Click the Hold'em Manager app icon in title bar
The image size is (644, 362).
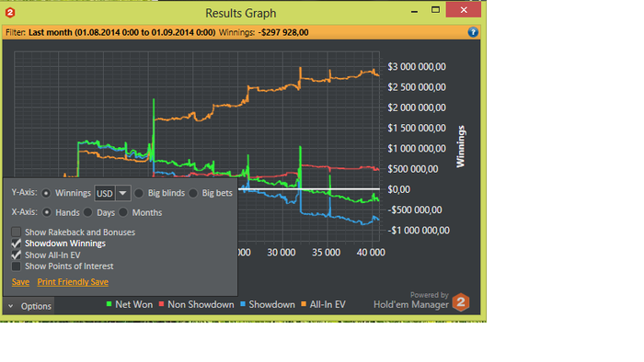10,13
